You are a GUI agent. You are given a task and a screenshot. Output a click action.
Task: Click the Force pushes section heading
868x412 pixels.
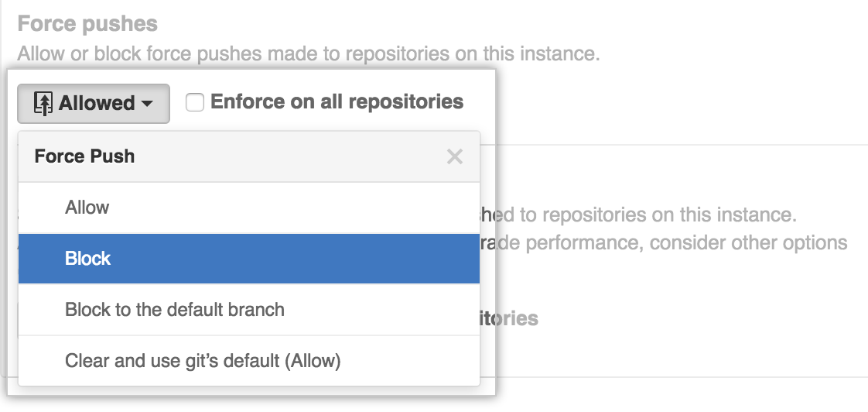(87, 24)
